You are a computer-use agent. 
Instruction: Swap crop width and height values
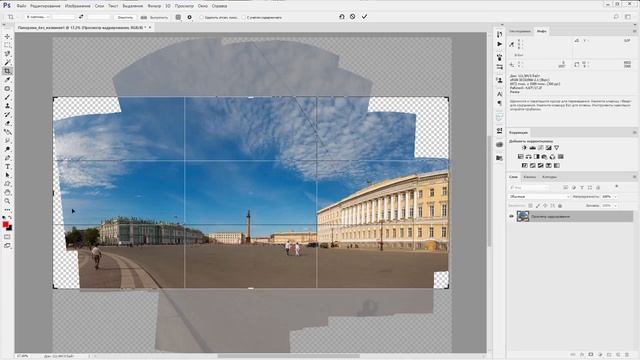coord(81,17)
